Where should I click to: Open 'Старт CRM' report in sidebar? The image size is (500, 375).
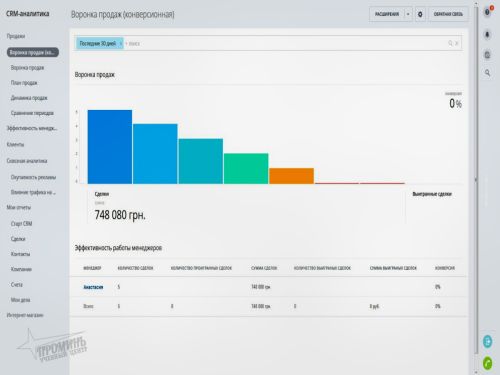coord(21,224)
